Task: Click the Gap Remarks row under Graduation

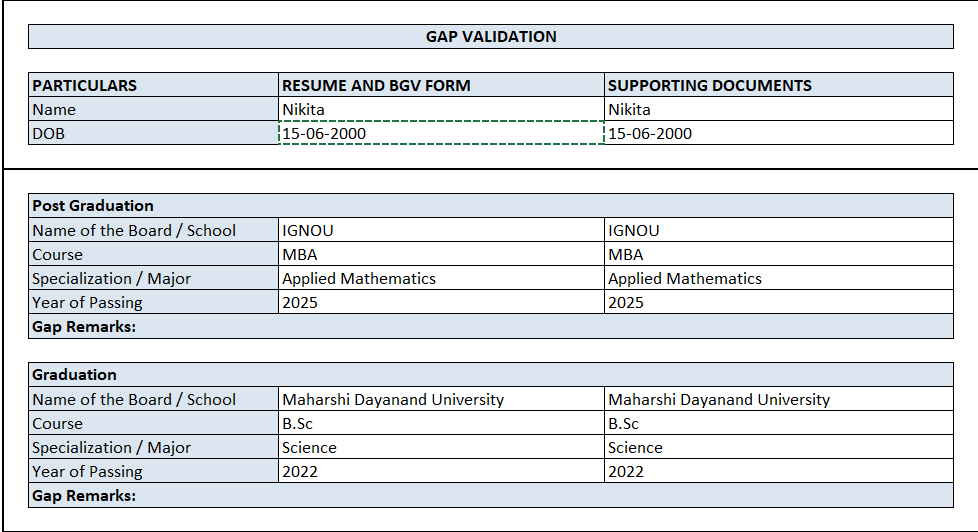Action: click(x=490, y=496)
